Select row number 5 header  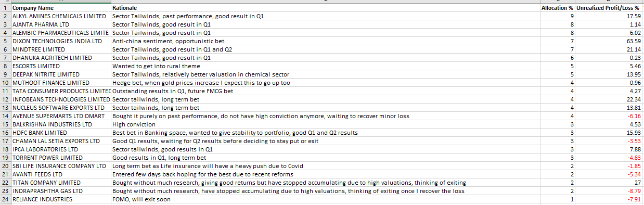point(5,41)
